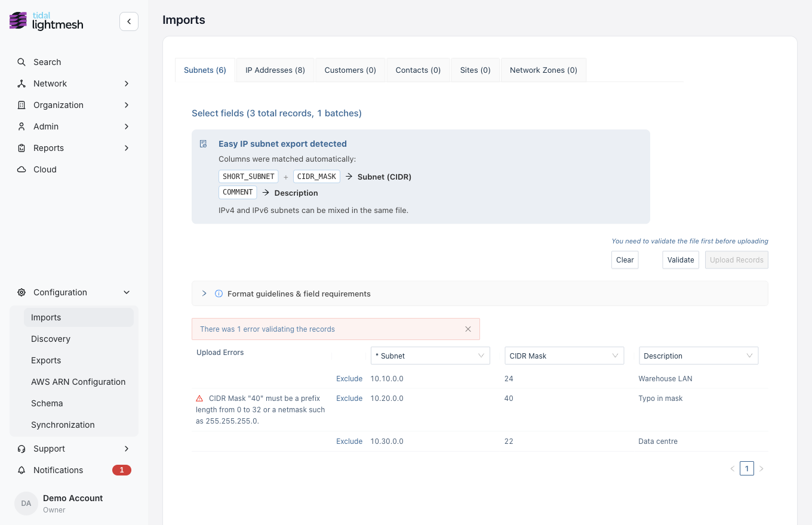Click the Clear button

[625, 260]
